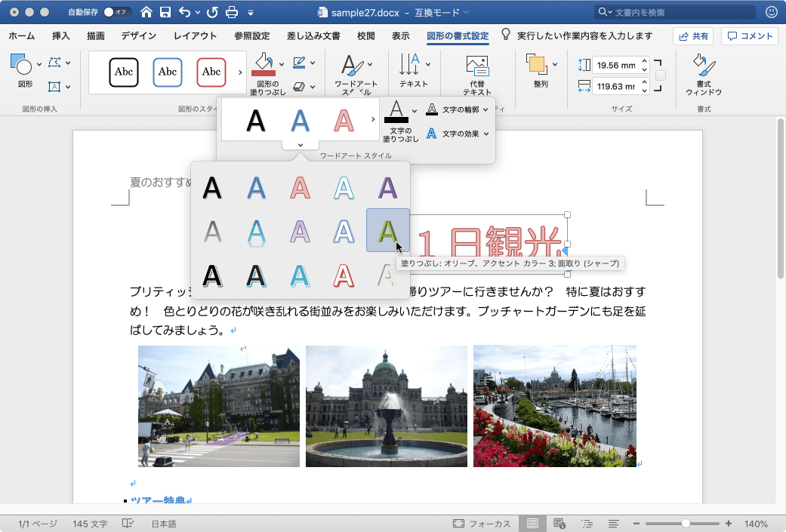The height and width of the screenshot is (532, 786).
Task: Open the レイアウト ribbon tab
Action: tap(195, 36)
